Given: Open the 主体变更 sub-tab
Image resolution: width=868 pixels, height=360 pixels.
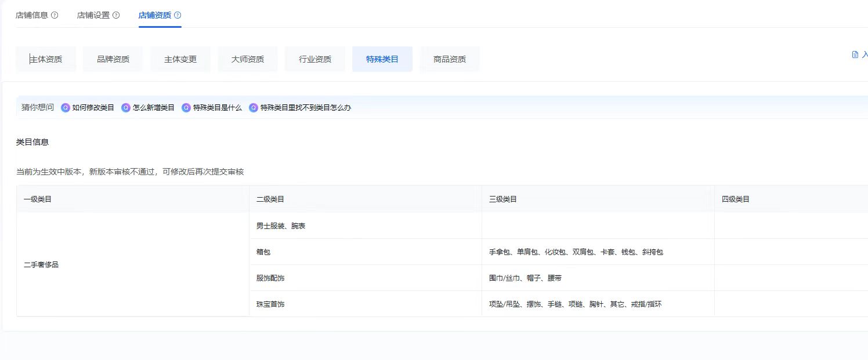Looking at the screenshot, I should tap(180, 59).
